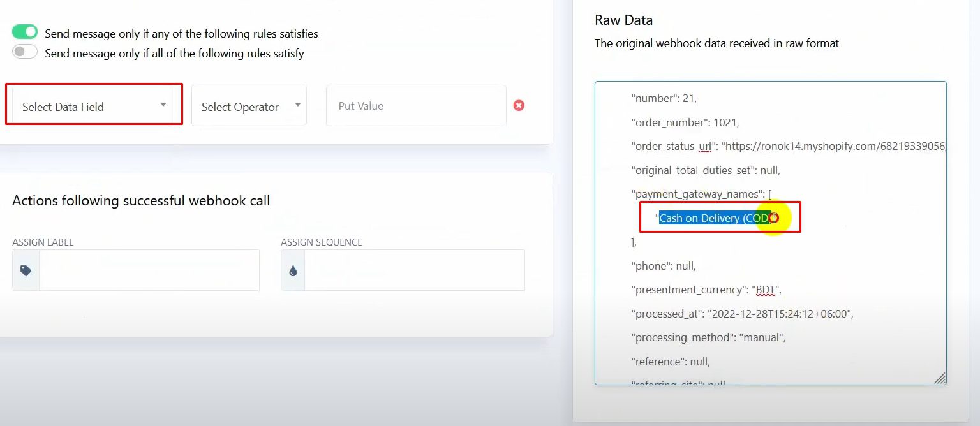Click the 'Send message only if all' label text

click(x=174, y=54)
